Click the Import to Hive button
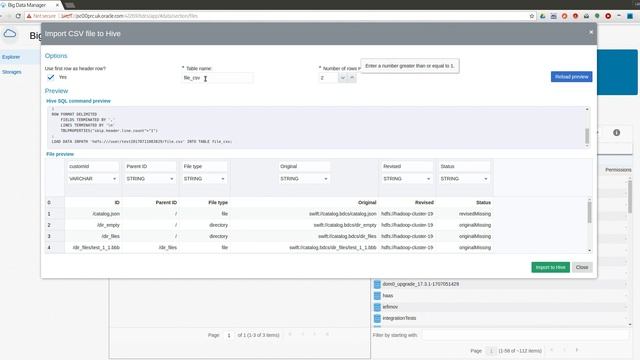 (x=550, y=267)
